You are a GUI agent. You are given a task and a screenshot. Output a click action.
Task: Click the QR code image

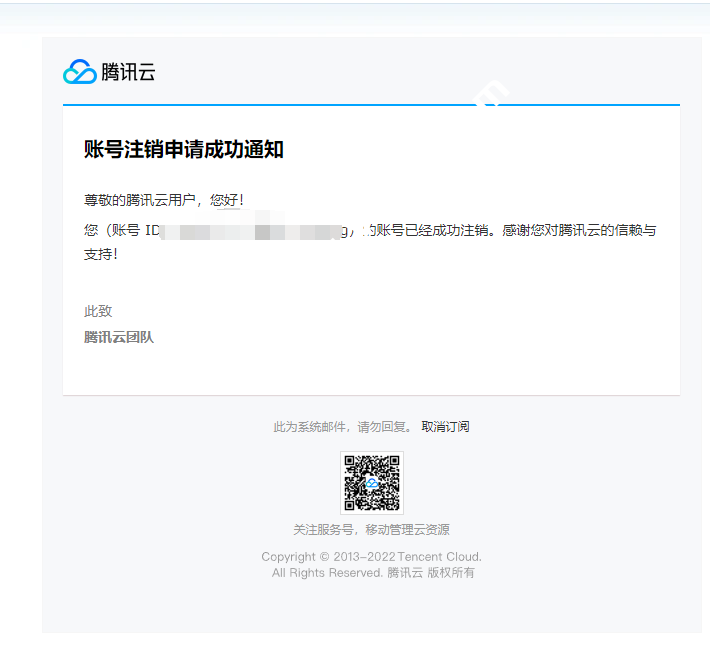click(x=371, y=482)
